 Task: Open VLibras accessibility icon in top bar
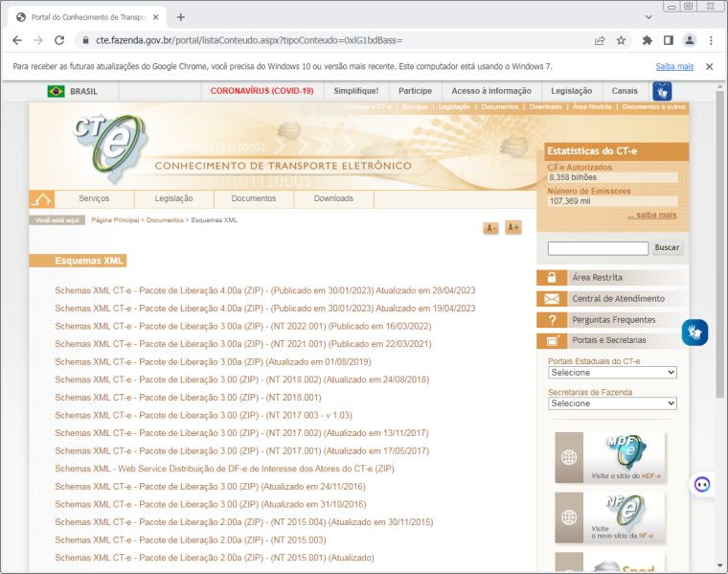coord(662,91)
